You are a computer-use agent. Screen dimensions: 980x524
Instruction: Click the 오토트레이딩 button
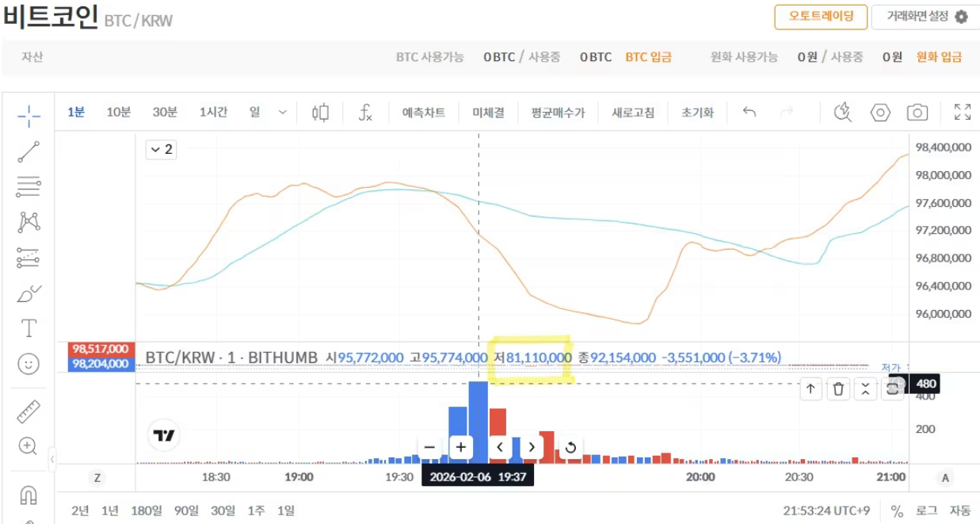coord(819,17)
